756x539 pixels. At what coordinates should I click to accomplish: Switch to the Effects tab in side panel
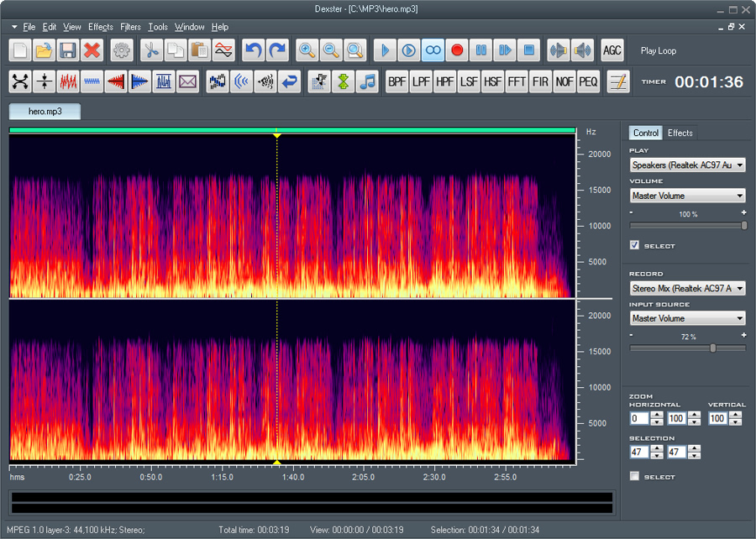(680, 133)
